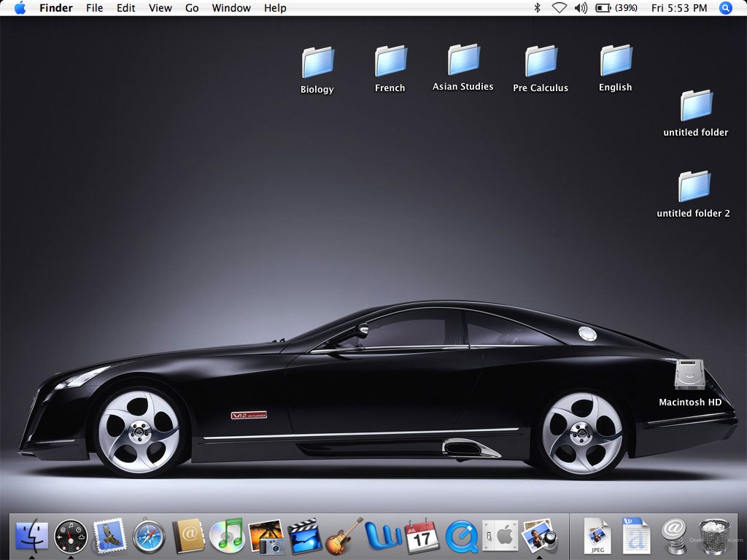
Task: Open iCal calendar in the dock
Action: pos(422,537)
